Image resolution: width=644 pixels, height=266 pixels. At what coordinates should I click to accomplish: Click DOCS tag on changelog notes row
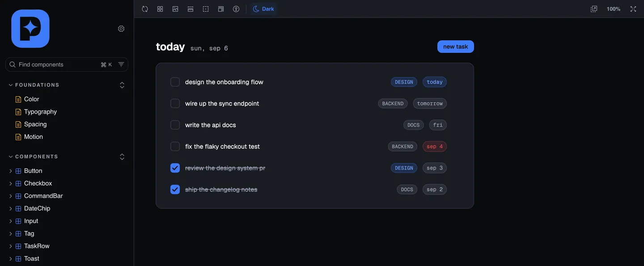pyautogui.click(x=407, y=189)
